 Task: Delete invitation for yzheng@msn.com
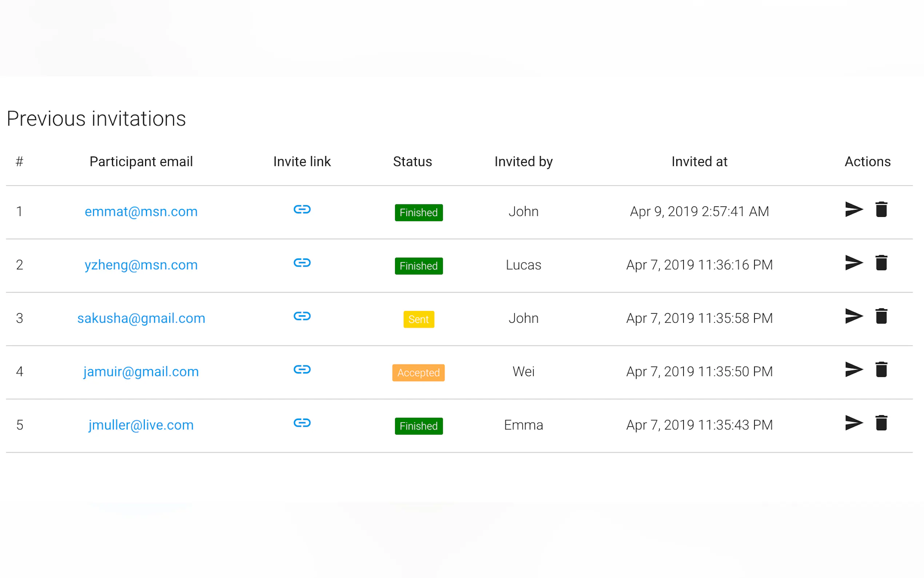881,263
